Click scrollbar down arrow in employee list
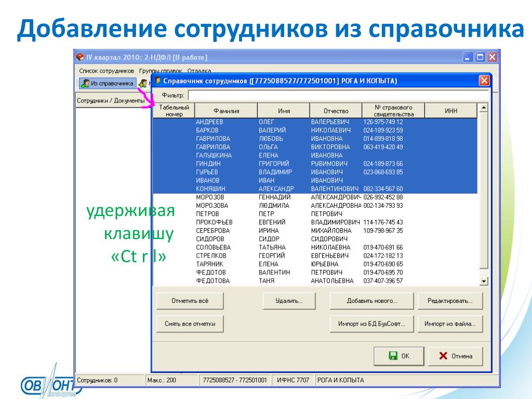This screenshot has width=532, height=399. point(484,281)
